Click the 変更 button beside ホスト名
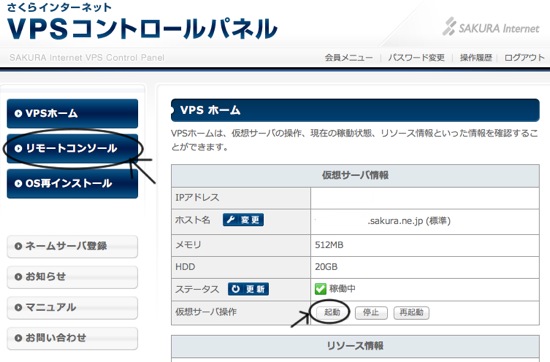The height and width of the screenshot is (362, 550). 243,220
